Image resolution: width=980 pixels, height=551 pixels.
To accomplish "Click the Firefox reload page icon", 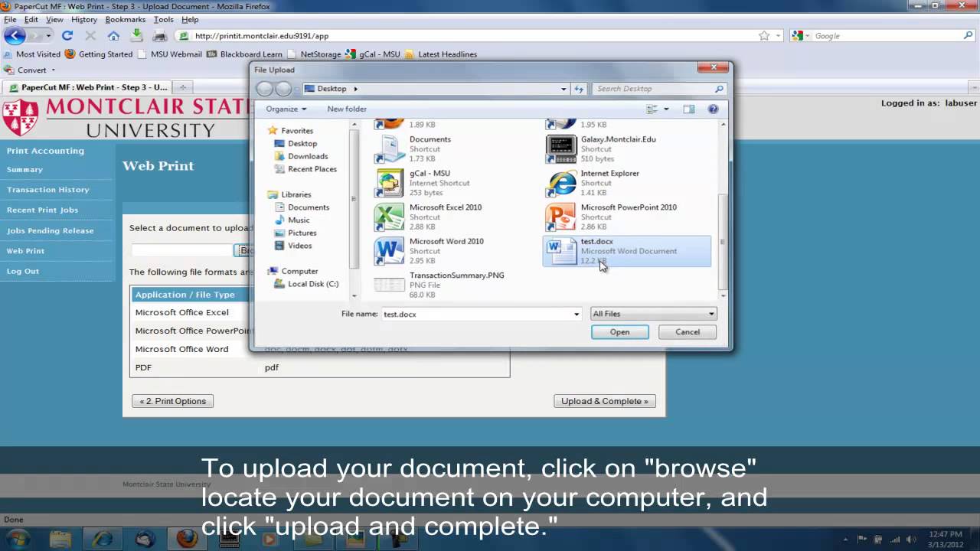I will (67, 35).
